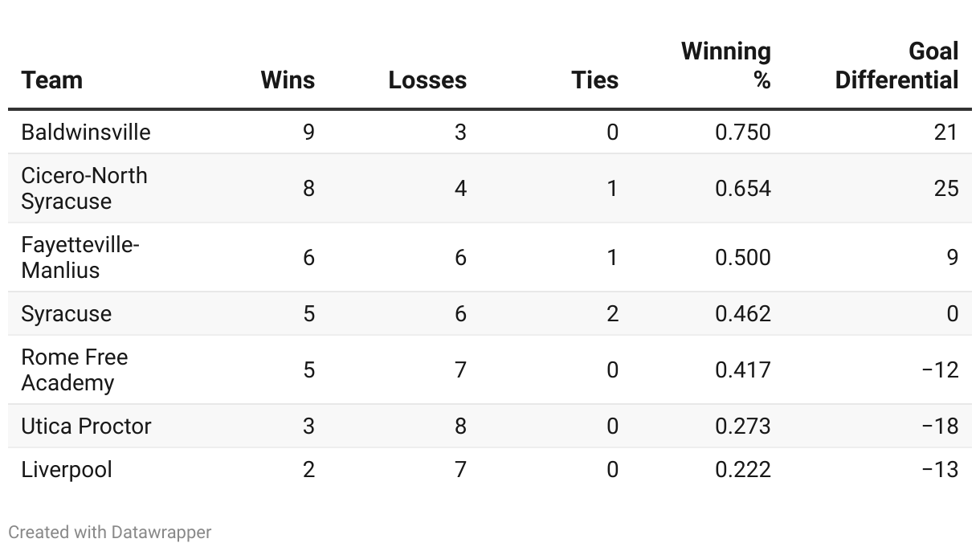Click the Liverpool team name
This screenshot has height=551, width=980.
pyautogui.click(x=67, y=469)
